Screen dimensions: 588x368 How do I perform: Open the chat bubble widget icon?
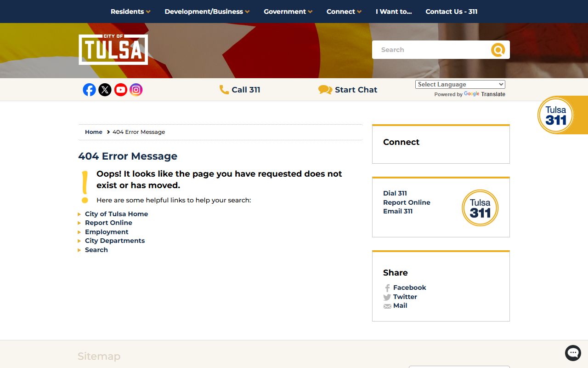coord(573,353)
